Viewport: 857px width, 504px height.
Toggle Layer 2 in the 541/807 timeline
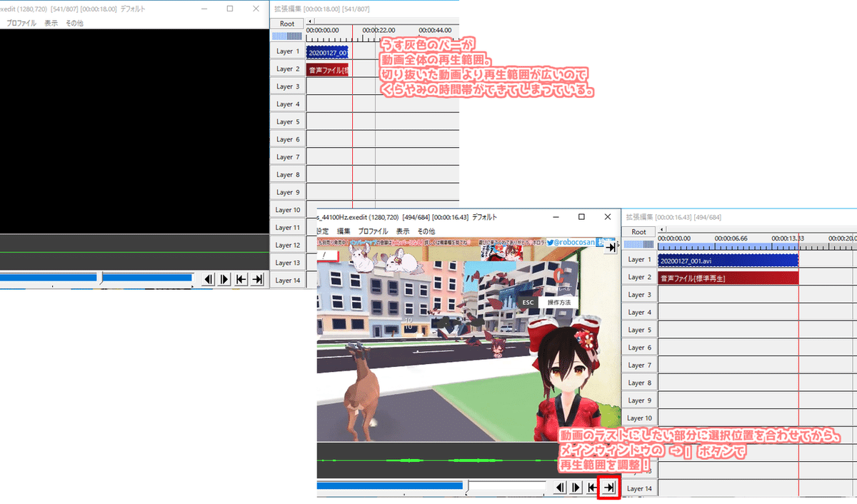(287, 69)
